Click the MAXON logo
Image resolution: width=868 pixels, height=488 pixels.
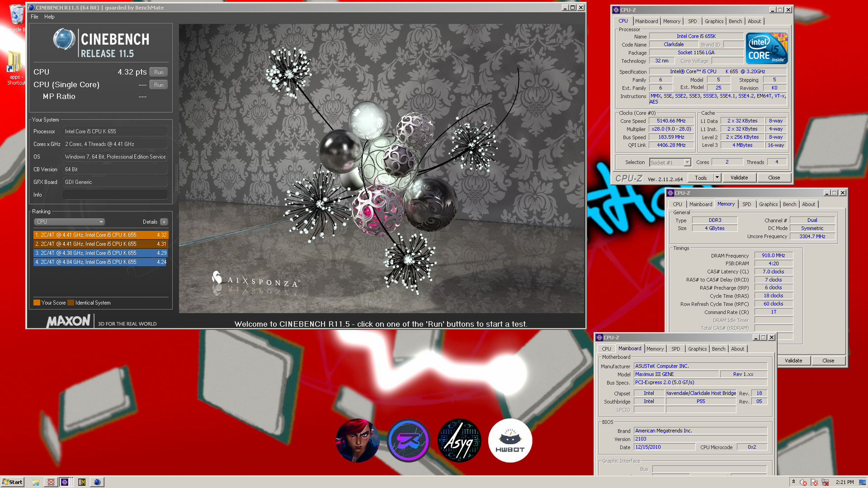point(68,321)
